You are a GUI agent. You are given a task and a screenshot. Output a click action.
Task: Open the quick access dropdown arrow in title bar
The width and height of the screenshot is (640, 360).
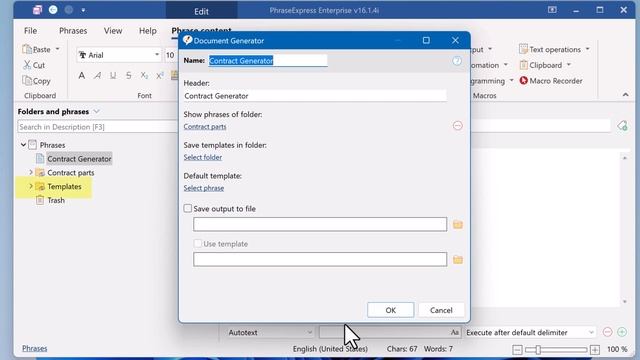pos(83,10)
